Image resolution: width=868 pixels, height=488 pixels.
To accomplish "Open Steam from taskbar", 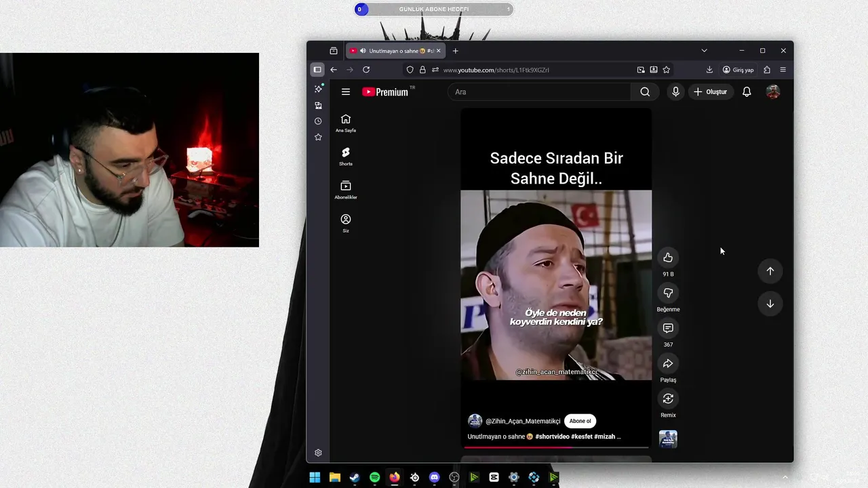I will [355, 477].
